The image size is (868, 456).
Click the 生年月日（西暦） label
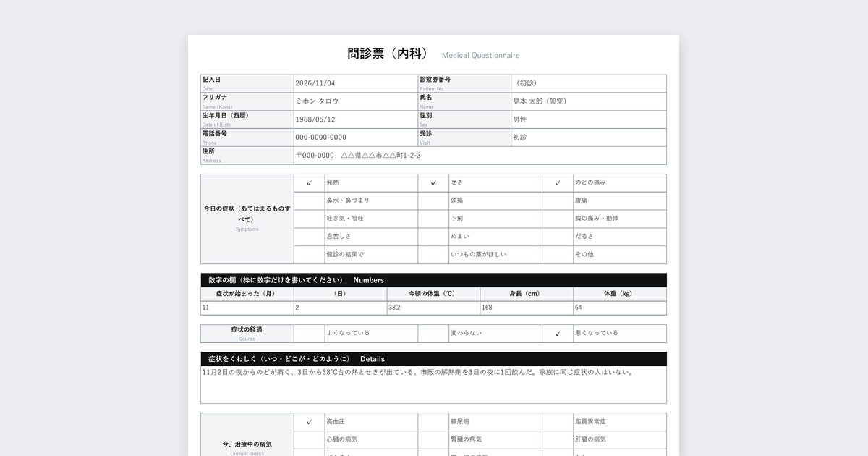(x=247, y=119)
